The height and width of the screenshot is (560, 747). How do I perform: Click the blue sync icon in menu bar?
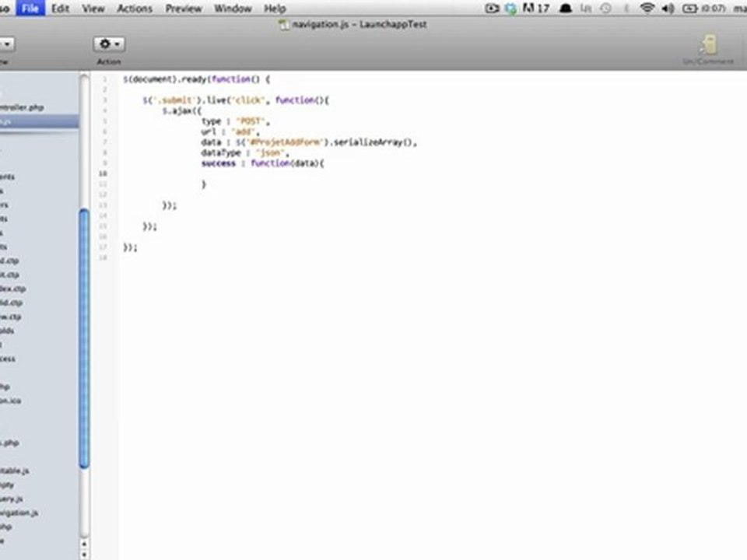[510, 9]
